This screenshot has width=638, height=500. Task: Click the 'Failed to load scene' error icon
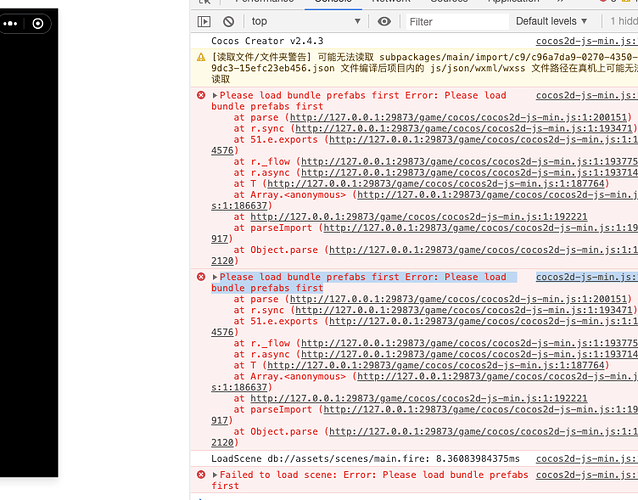pos(201,474)
